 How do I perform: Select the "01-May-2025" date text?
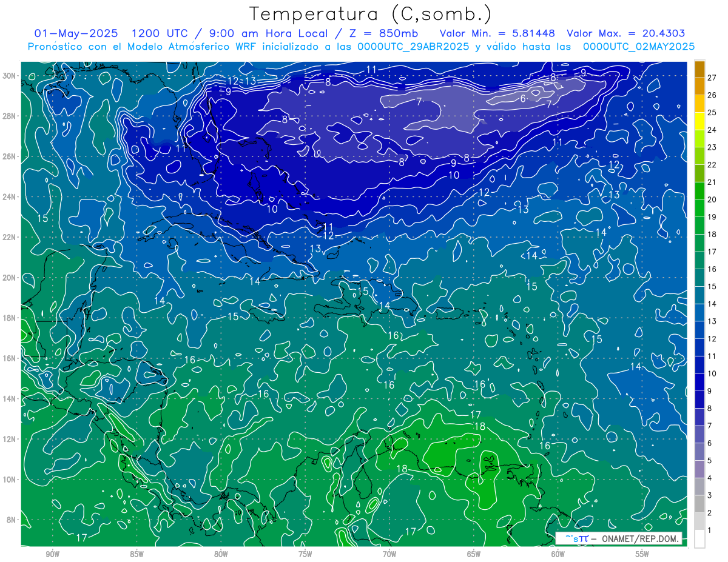[x=76, y=33]
